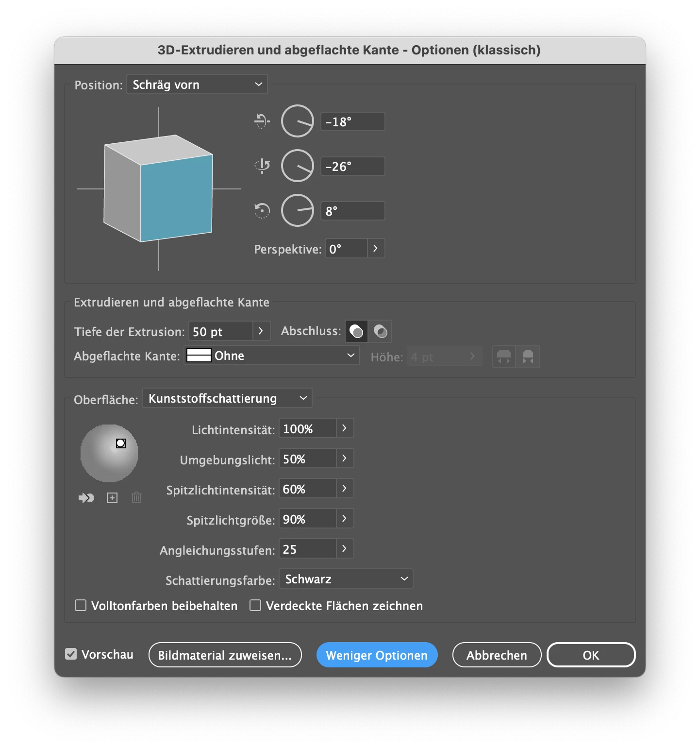This screenshot has height=749, width=700.
Task: Click the Weniger Optionen button
Action: [377, 655]
